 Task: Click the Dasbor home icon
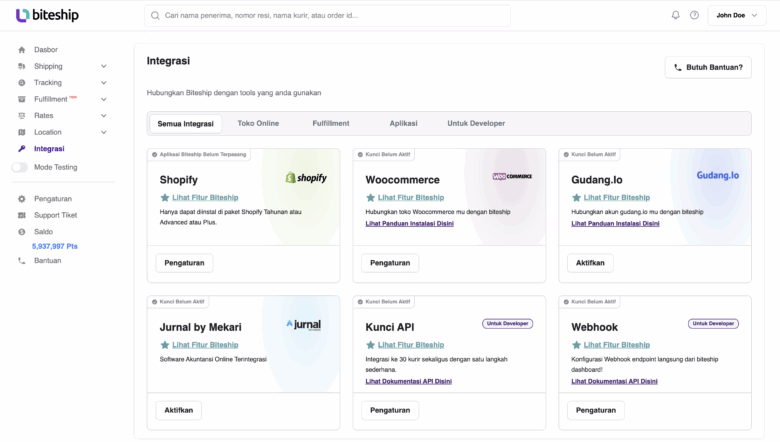tap(22, 50)
